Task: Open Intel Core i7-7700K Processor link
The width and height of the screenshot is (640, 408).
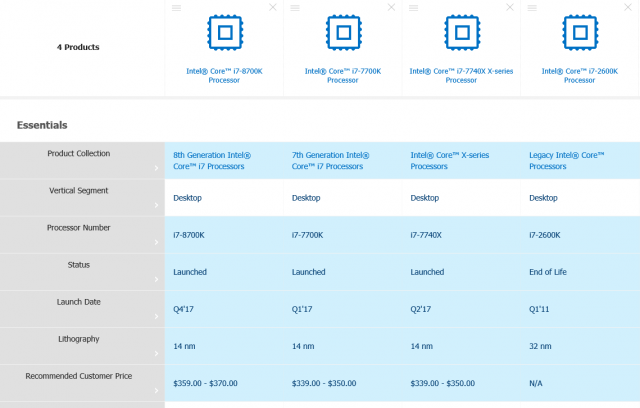Action: tap(343, 75)
